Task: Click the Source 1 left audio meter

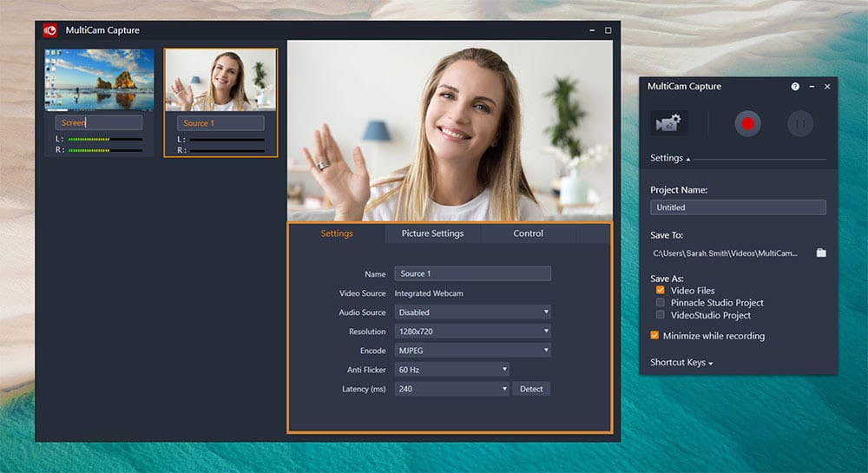Action: pos(227,140)
